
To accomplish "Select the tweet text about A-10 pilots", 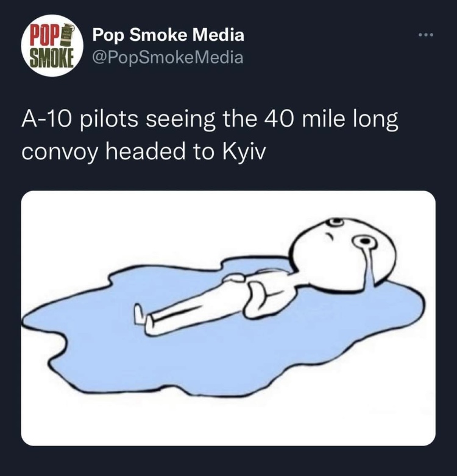I will click(x=210, y=135).
